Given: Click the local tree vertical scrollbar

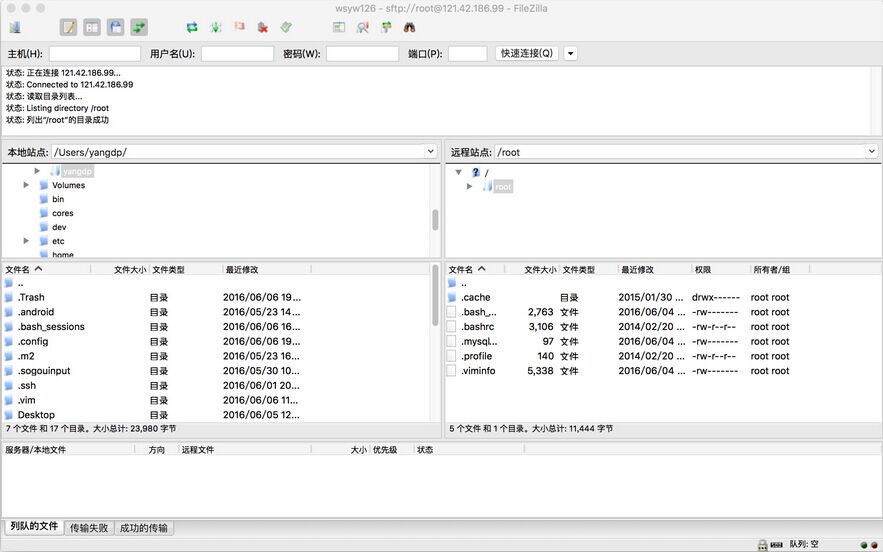Looking at the screenshot, I should tap(435, 220).
